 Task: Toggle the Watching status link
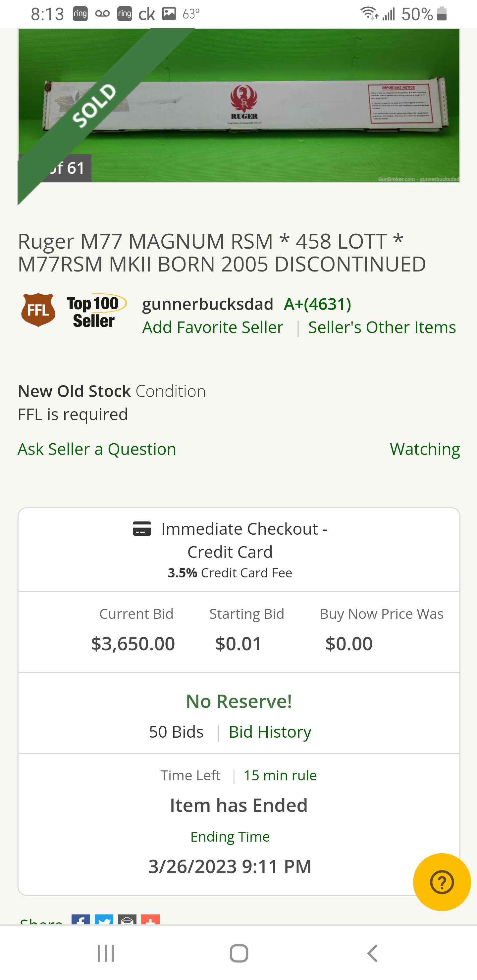[x=425, y=449]
